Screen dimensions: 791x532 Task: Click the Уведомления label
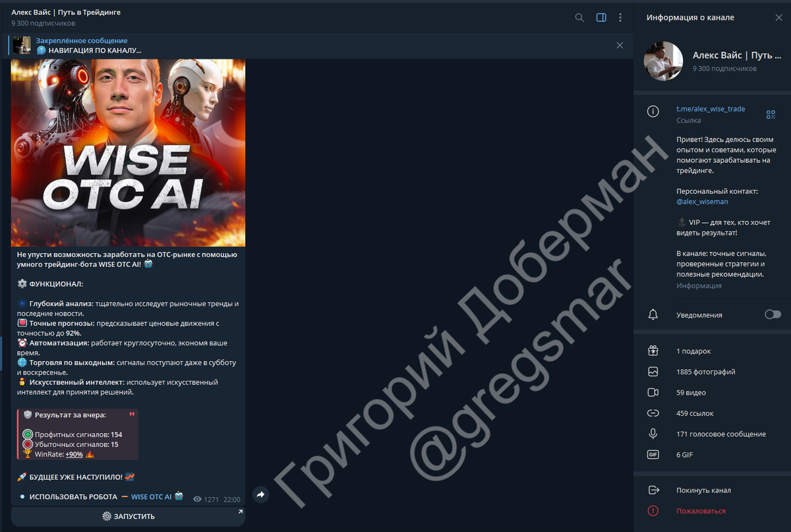(699, 315)
